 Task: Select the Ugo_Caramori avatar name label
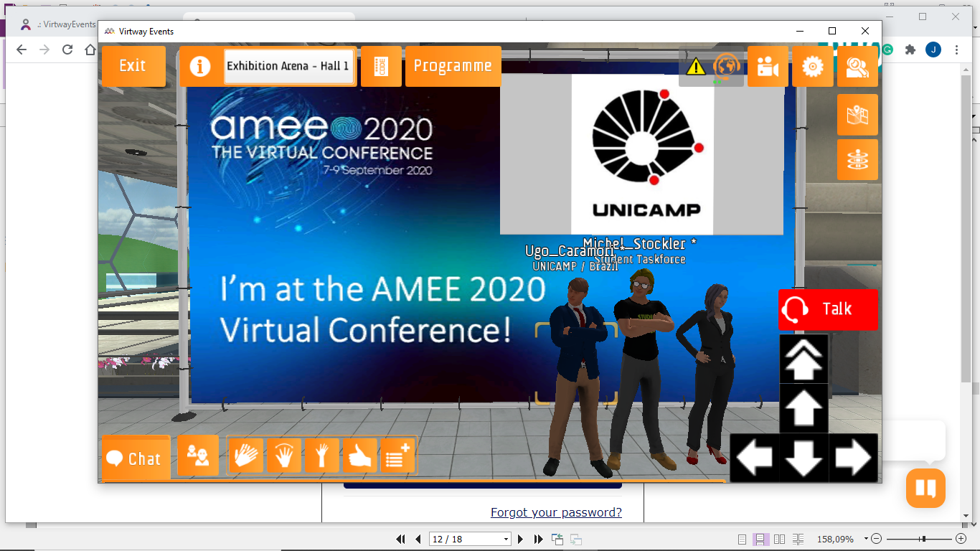click(x=570, y=252)
